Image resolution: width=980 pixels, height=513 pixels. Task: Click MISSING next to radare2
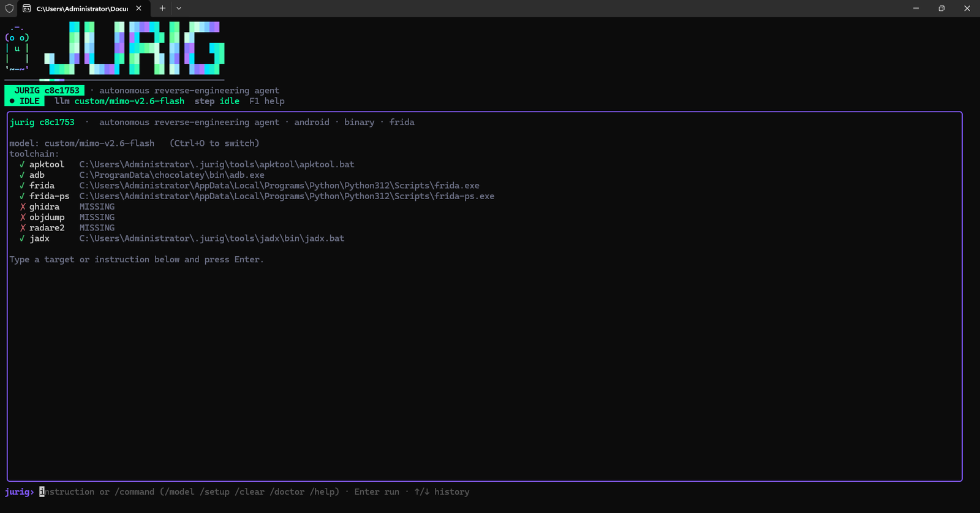[x=97, y=227]
